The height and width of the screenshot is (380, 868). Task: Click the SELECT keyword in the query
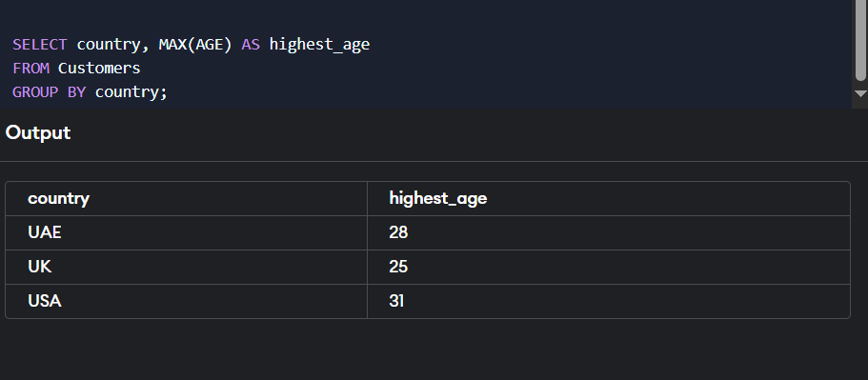[40, 44]
